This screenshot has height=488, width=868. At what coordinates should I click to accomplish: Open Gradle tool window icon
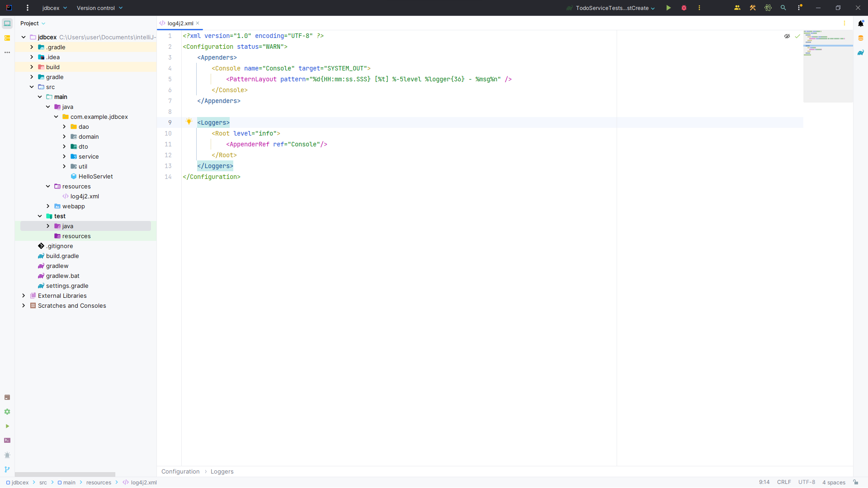[x=861, y=52]
